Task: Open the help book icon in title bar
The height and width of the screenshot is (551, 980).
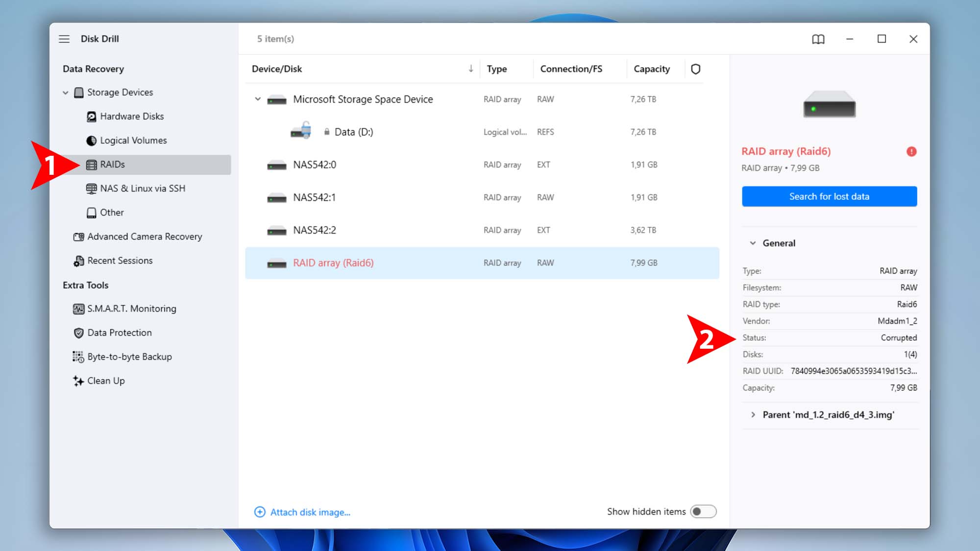Action: pos(818,39)
